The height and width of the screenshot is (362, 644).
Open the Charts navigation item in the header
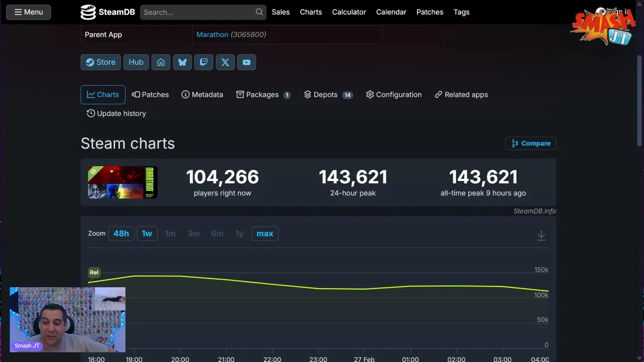pos(311,12)
